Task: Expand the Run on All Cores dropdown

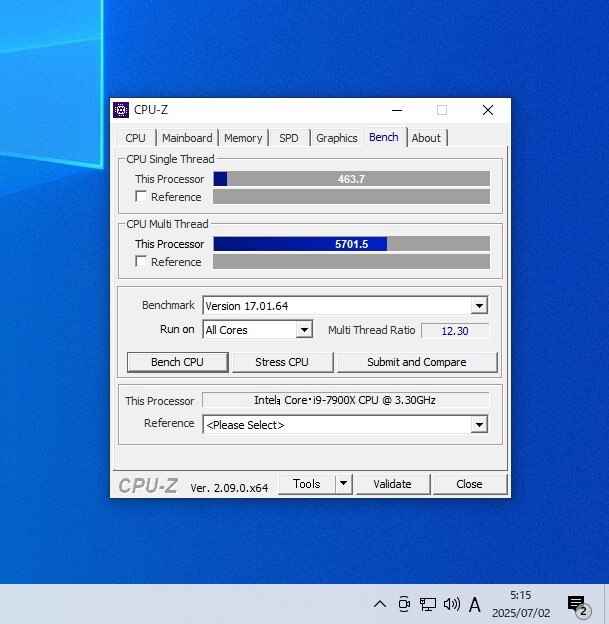Action: pos(258,330)
